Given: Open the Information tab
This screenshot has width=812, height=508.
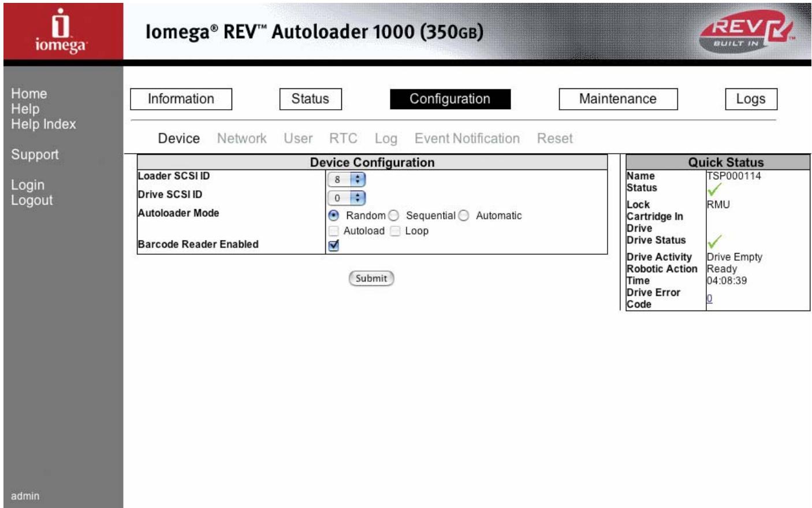Looking at the screenshot, I should (x=181, y=99).
